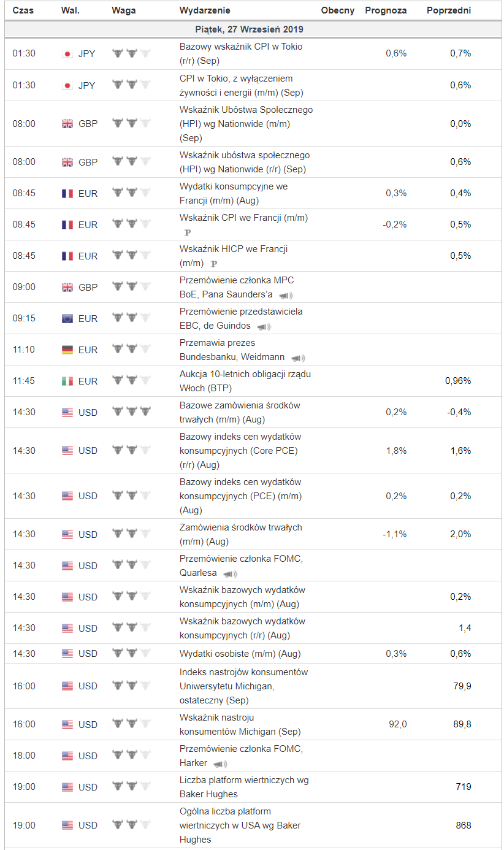
Task: Click the Czas column header
Action: (x=23, y=10)
